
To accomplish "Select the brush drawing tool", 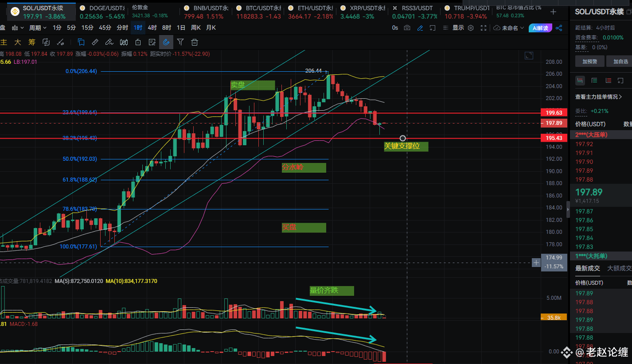I will (x=109, y=43).
